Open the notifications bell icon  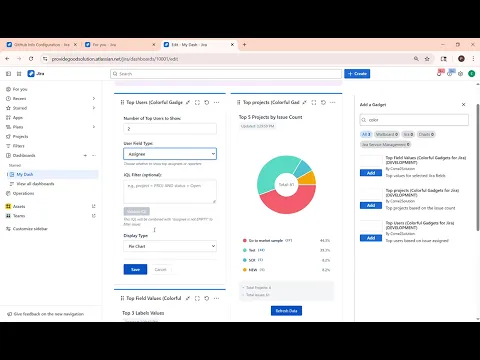[x=439, y=74]
